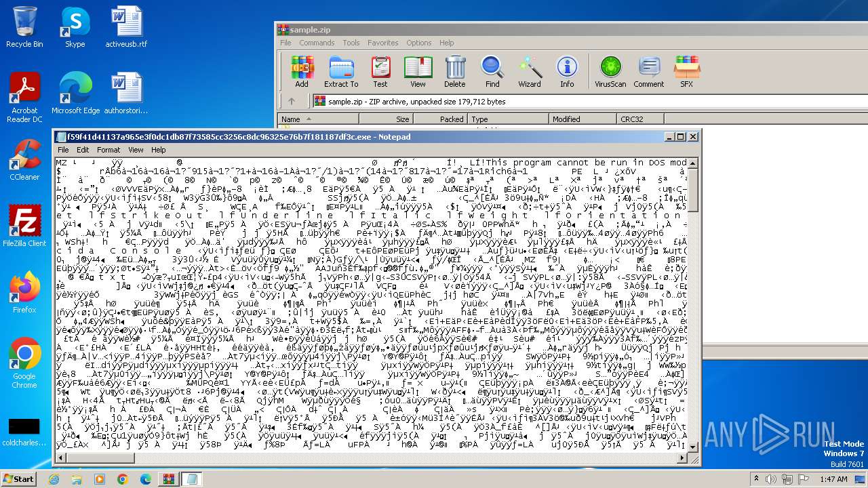Launch Acrobat Reader DC from desktop

(x=24, y=98)
